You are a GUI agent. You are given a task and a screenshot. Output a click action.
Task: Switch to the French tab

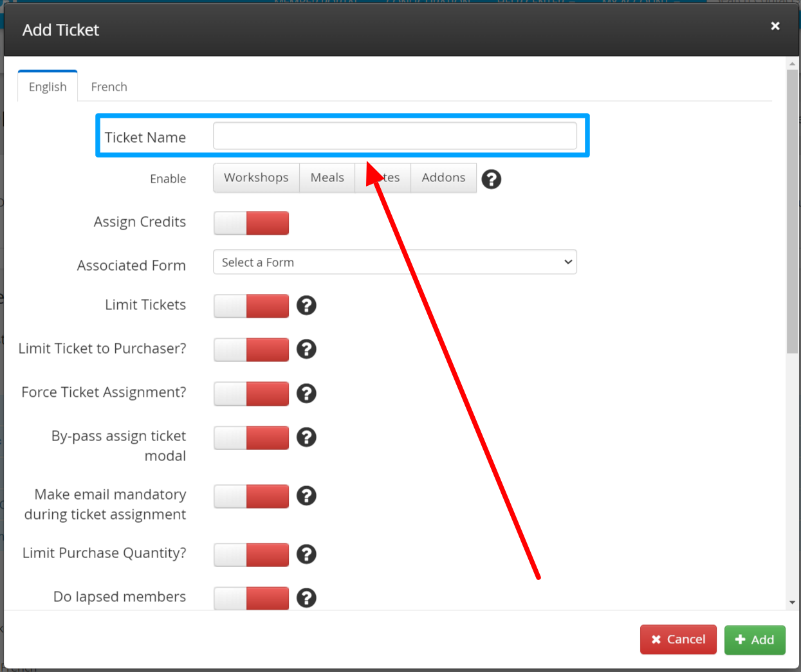pos(109,87)
